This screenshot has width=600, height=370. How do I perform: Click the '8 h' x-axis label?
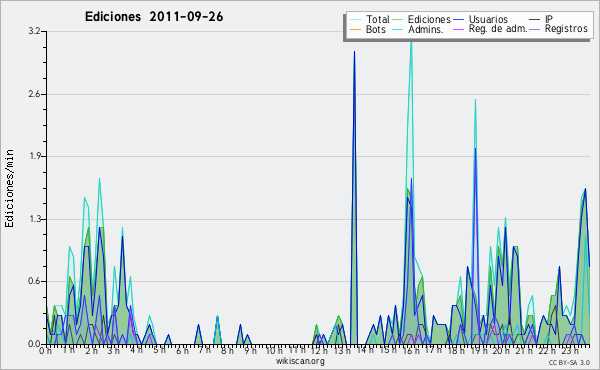(227, 351)
